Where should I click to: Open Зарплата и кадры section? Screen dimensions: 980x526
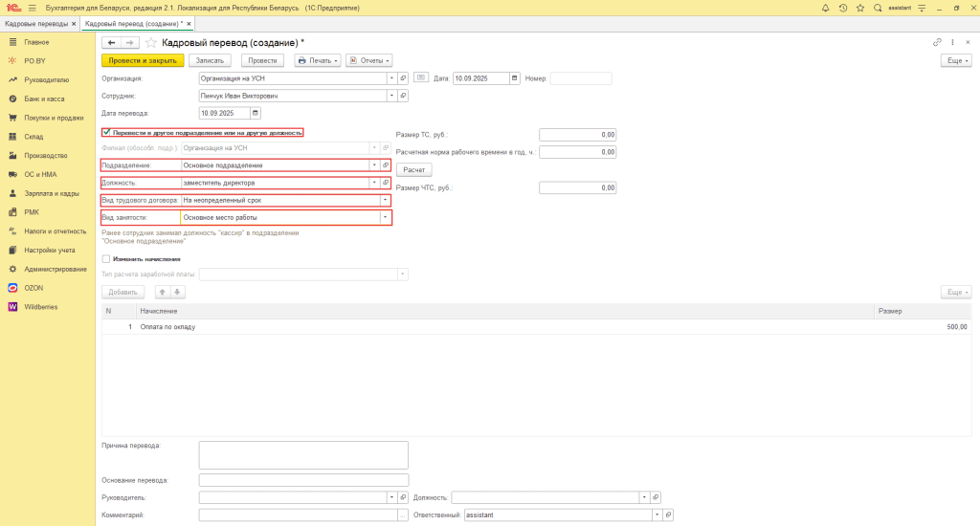pyautogui.click(x=52, y=193)
